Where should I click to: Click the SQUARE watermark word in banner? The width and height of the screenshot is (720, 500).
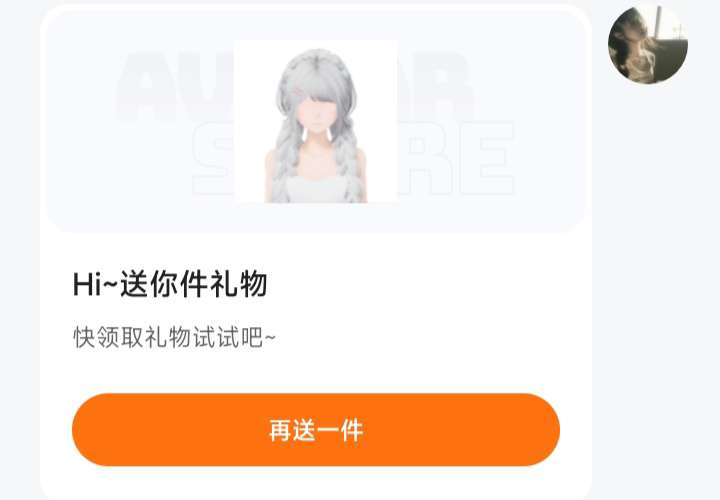coord(353,159)
